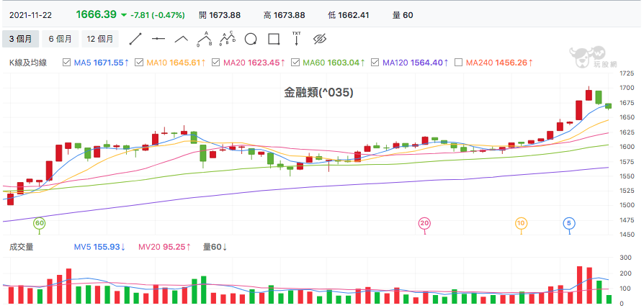
Task: Click the MV5 155.93 volume average label
Action: tap(100, 247)
